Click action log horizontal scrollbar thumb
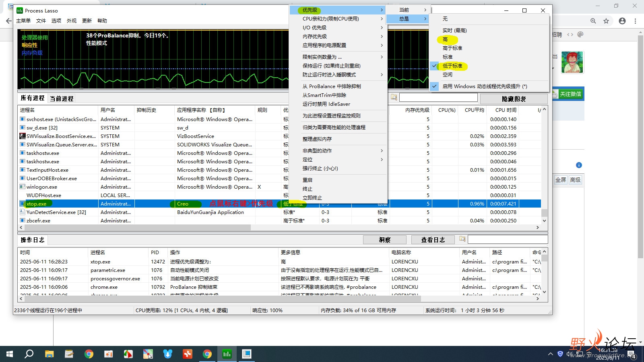The width and height of the screenshot is (644, 362). click(223, 299)
